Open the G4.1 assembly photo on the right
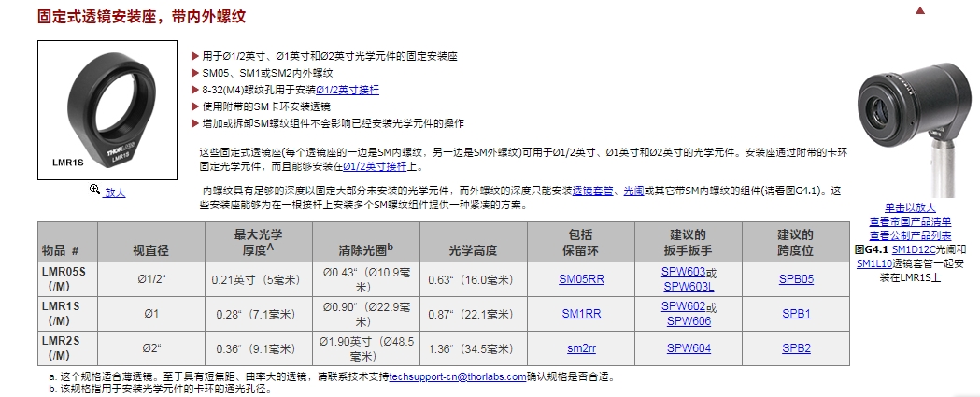Viewport: 980px width, 397px height. tap(915, 130)
